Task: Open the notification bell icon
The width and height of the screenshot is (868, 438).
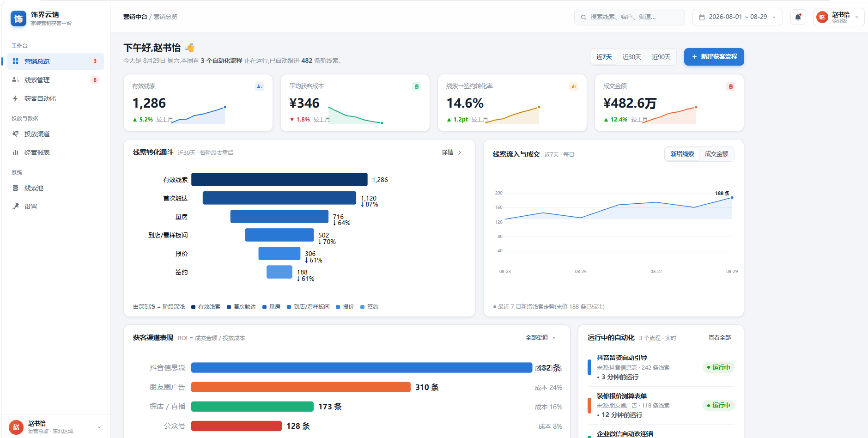Action: (x=798, y=17)
